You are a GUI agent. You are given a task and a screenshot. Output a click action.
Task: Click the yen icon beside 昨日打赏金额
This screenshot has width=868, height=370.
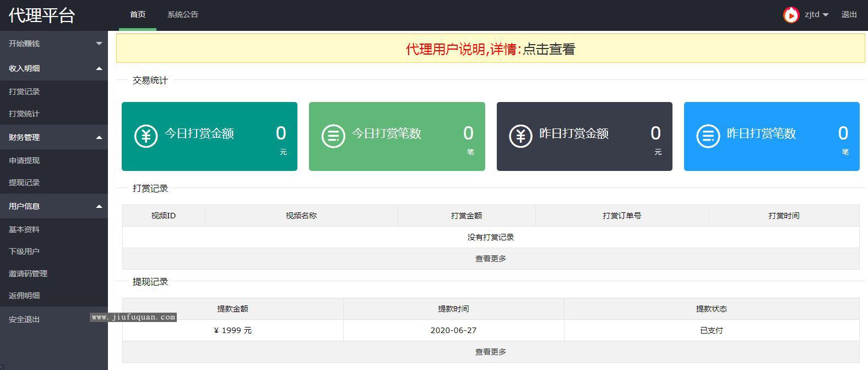pos(520,135)
